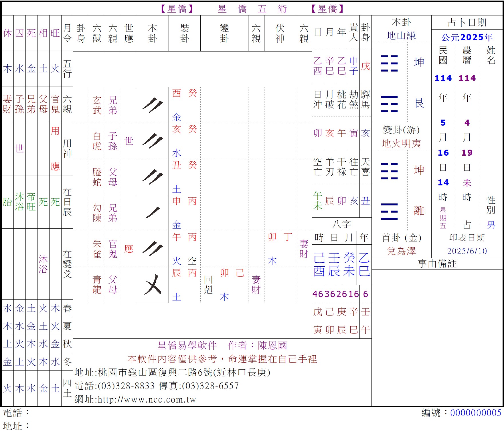Screen dimensions: 504x434
Task: Click the yao line symbol in the 螣蛇 row
Action: coord(153,177)
